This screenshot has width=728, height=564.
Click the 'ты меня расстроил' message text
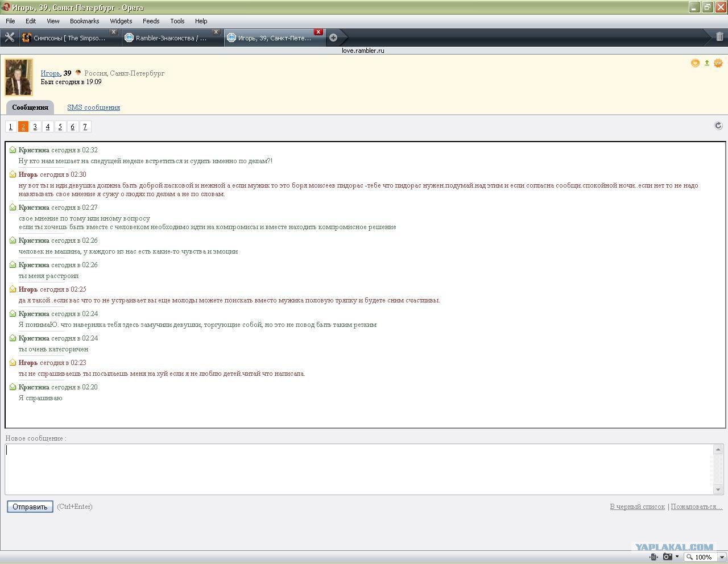click(48, 276)
